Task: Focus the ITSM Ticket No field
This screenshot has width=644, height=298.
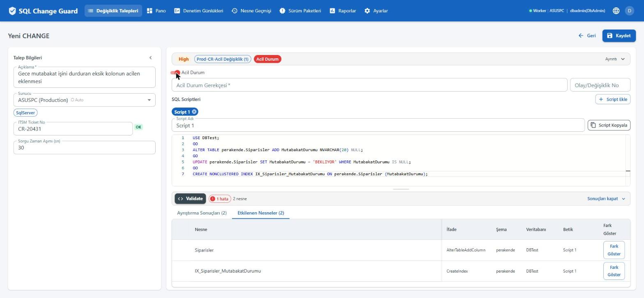Action: [x=73, y=129]
